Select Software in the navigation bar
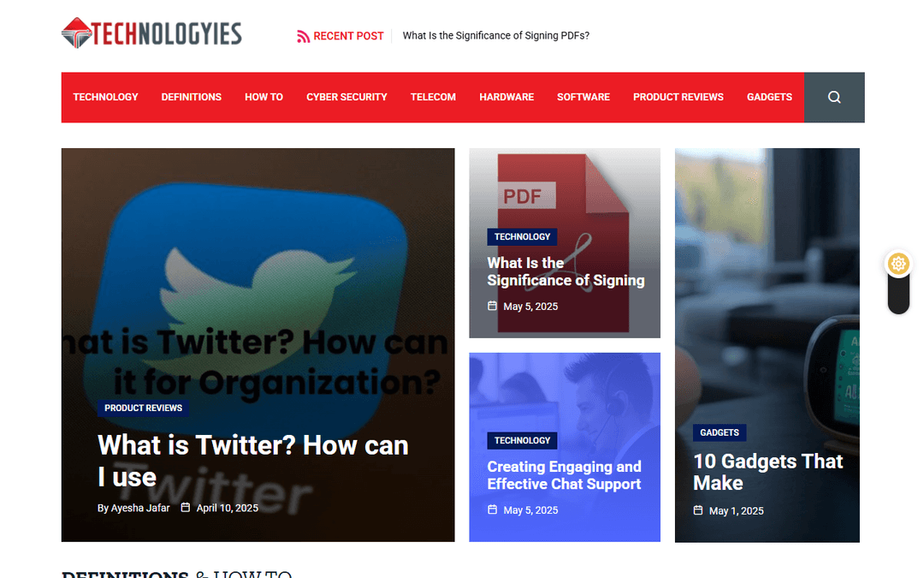 583,98
